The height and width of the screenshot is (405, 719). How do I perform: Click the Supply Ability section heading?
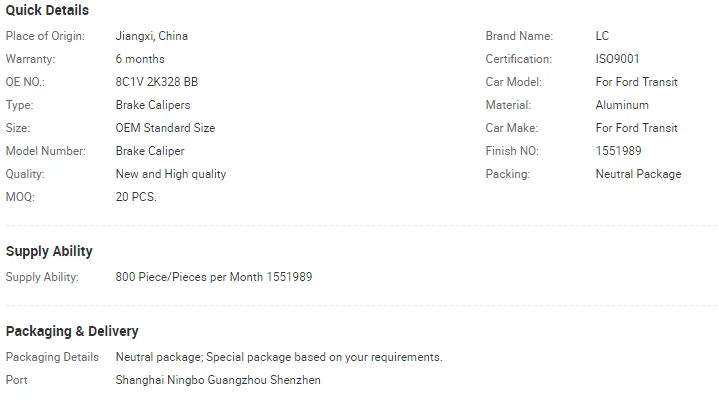[x=49, y=251]
